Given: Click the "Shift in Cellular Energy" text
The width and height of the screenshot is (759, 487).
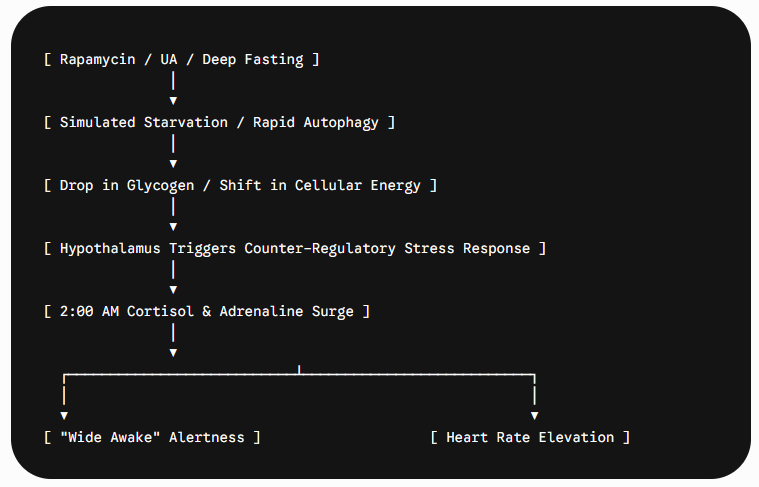Looking at the screenshot, I should [x=320, y=185].
